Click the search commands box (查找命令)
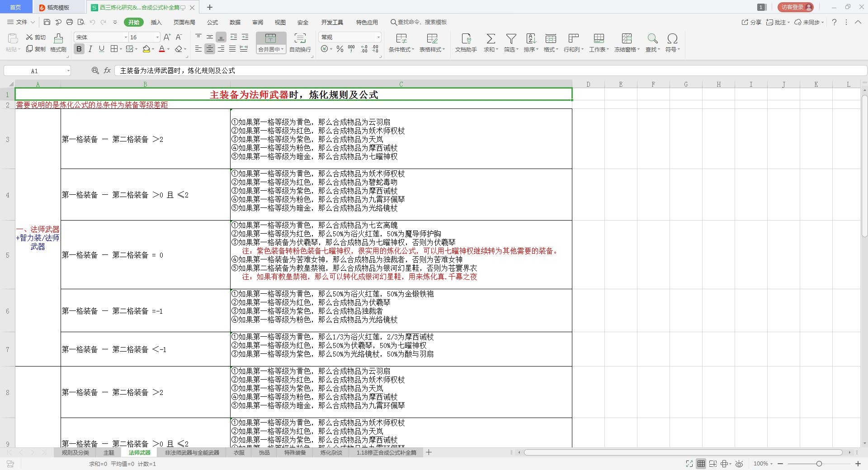Screen dimensions: 868x470 (419, 22)
